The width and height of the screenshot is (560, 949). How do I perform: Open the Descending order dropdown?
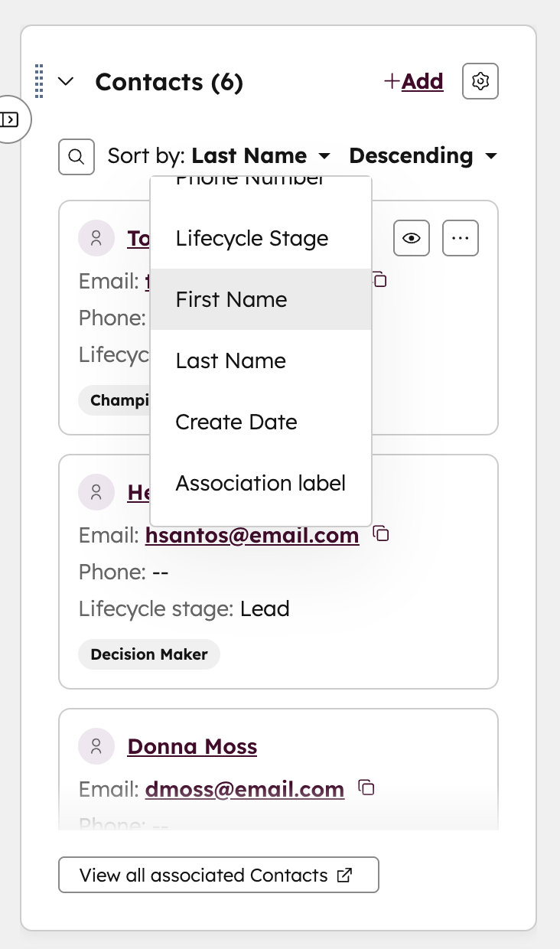[x=422, y=156]
